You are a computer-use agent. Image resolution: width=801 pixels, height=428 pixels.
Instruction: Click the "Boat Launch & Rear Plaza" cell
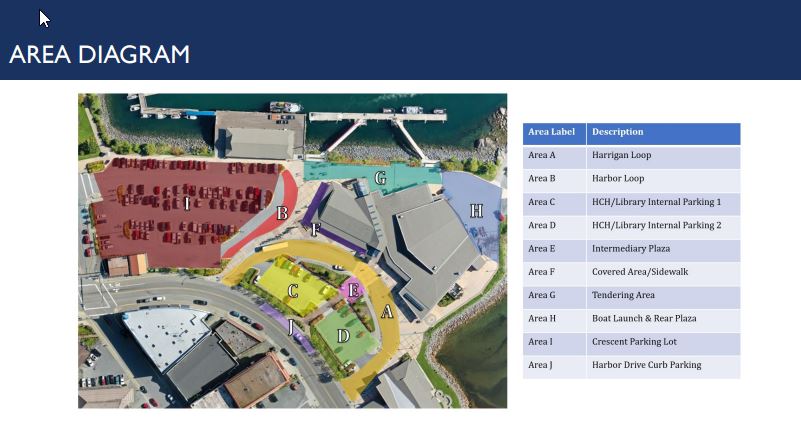coord(644,318)
